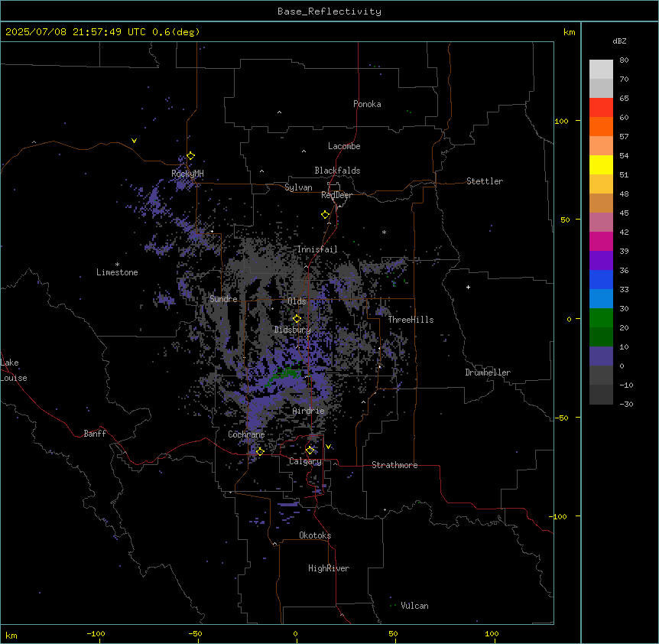
Task: Click the white 80 dBZ legend swatch
Action: (601, 70)
